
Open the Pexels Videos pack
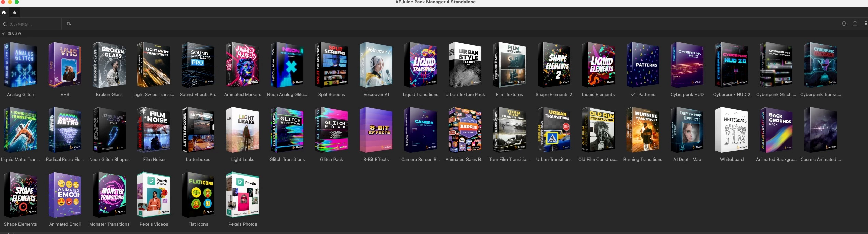click(154, 195)
